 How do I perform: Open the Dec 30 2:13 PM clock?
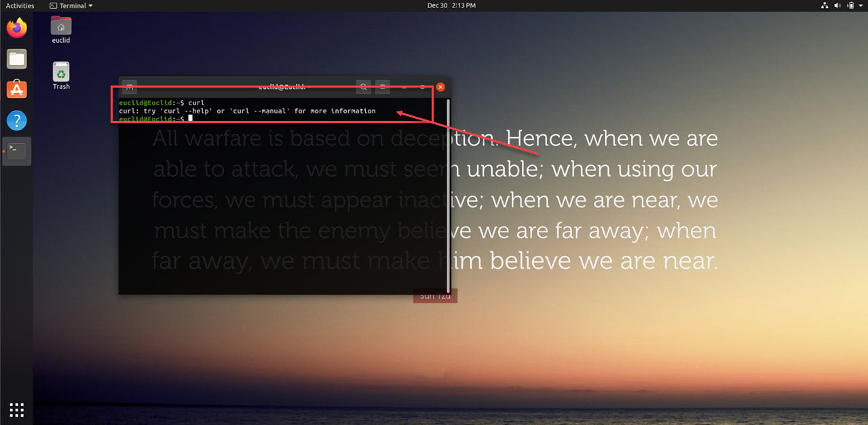pos(451,5)
